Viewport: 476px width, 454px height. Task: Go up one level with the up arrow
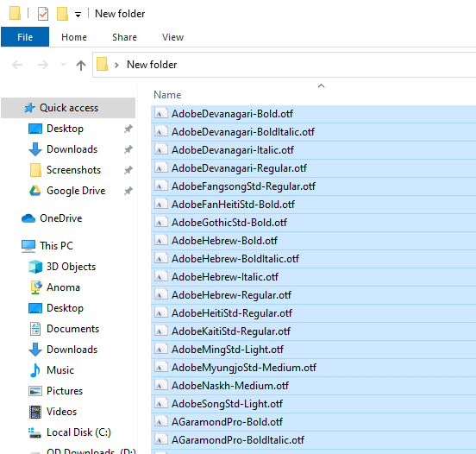coord(81,65)
